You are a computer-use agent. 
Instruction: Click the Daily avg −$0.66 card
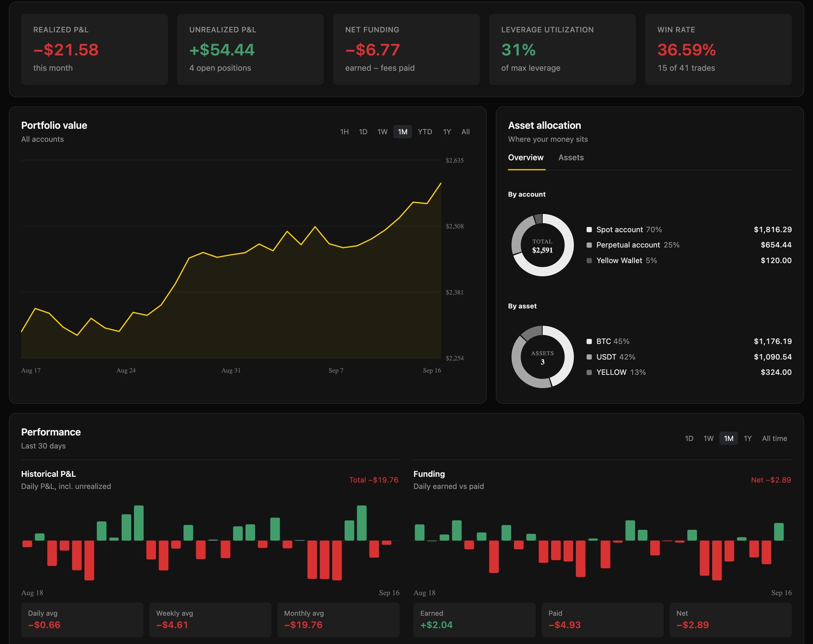pos(82,620)
